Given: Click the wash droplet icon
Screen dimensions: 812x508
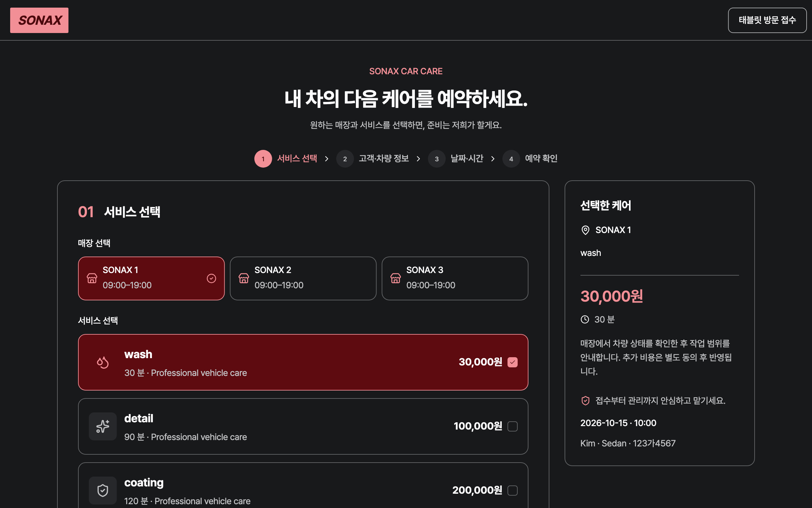Looking at the screenshot, I should (103, 362).
